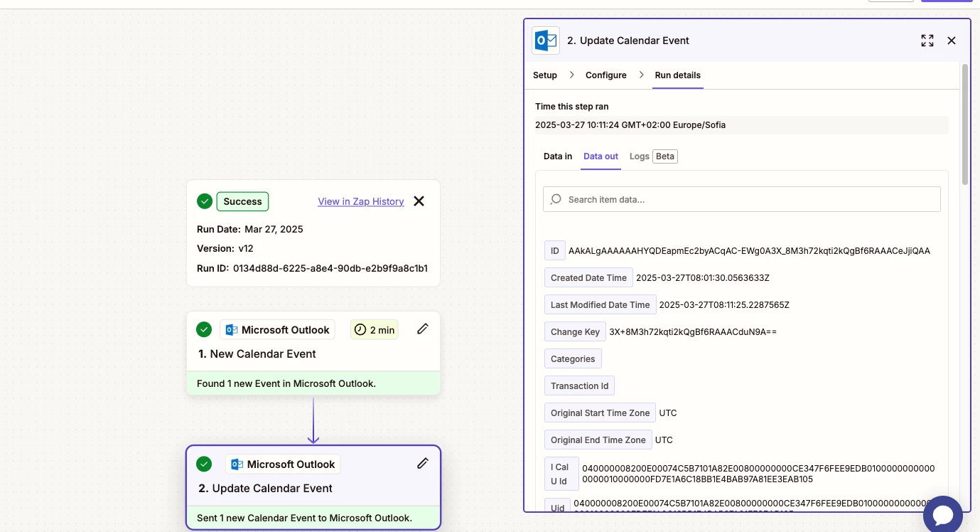Click the Transaction Id label
980x532 pixels.
[580, 385]
